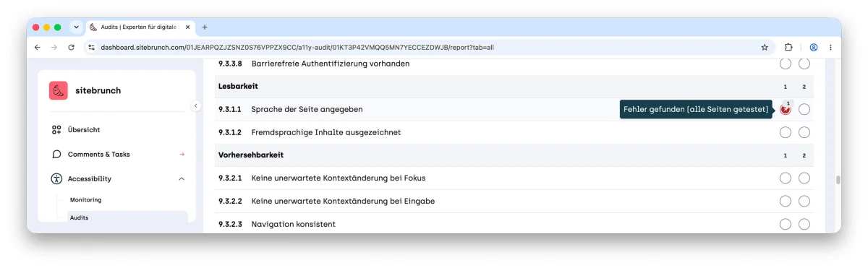Image resolution: width=868 pixels, height=268 pixels.
Task: Select column 1 circle for 9.3.3.8
Action: pyautogui.click(x=786, y=64)
